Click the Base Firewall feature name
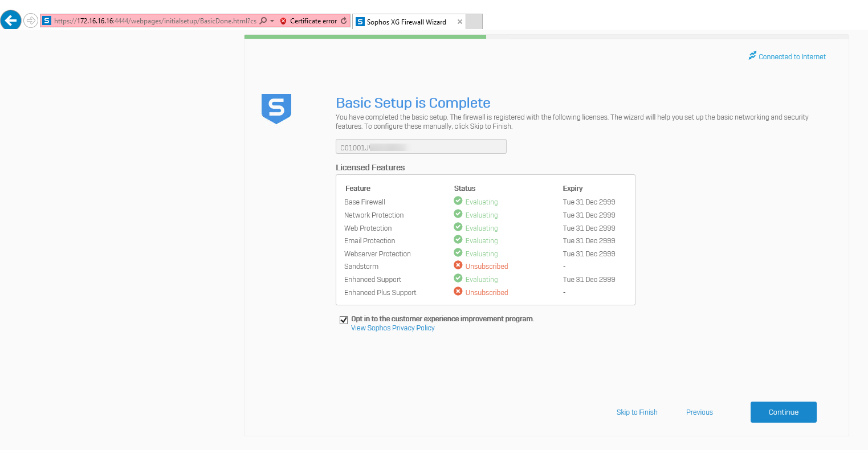 365,202
